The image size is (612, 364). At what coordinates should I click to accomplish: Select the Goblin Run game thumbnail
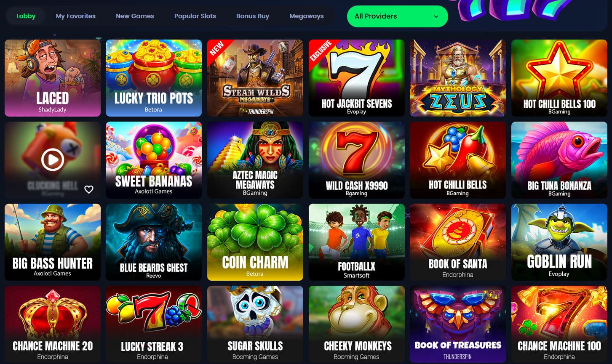pos(559,242)
